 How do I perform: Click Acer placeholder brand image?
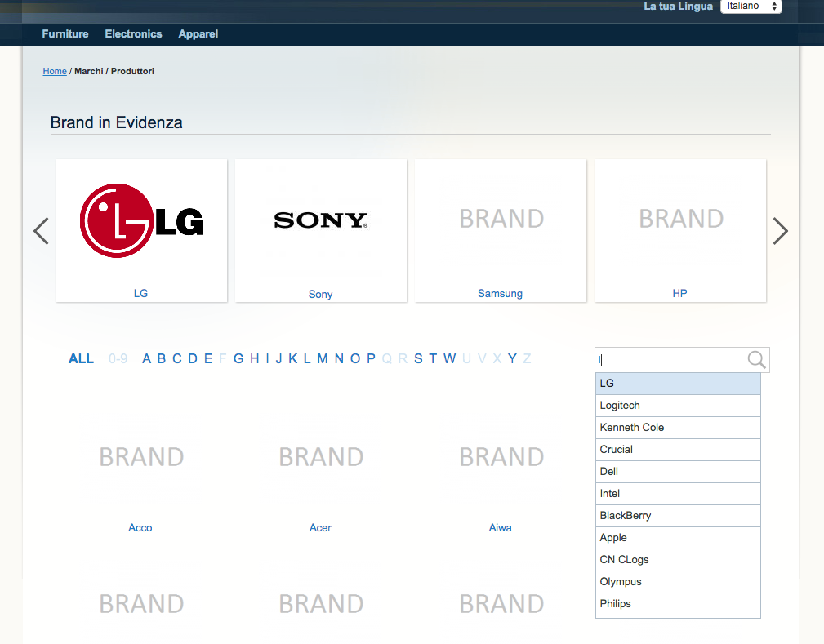321,457
